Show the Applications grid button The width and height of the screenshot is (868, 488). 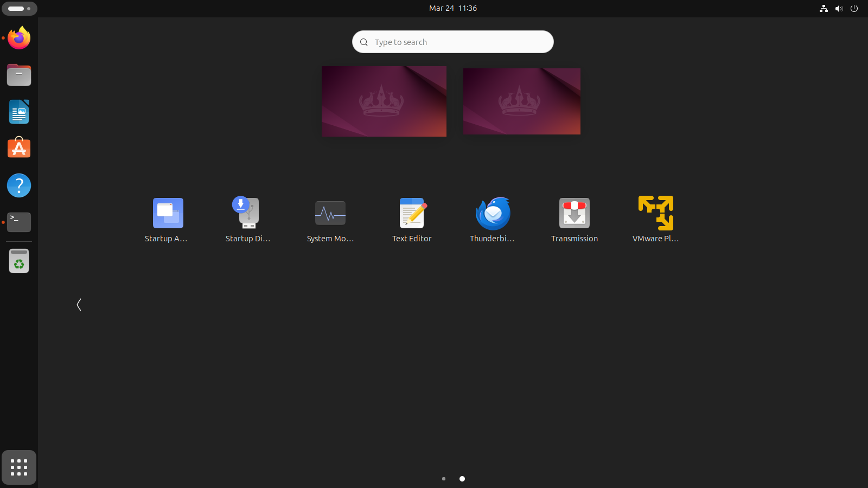point(19,467)
